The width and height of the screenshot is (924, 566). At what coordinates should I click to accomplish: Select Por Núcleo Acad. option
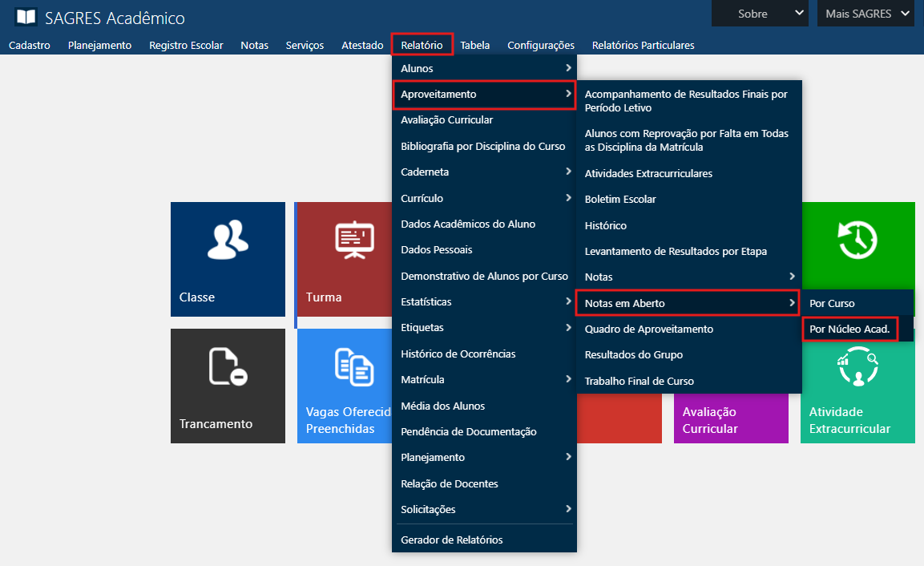pos(849,329)
